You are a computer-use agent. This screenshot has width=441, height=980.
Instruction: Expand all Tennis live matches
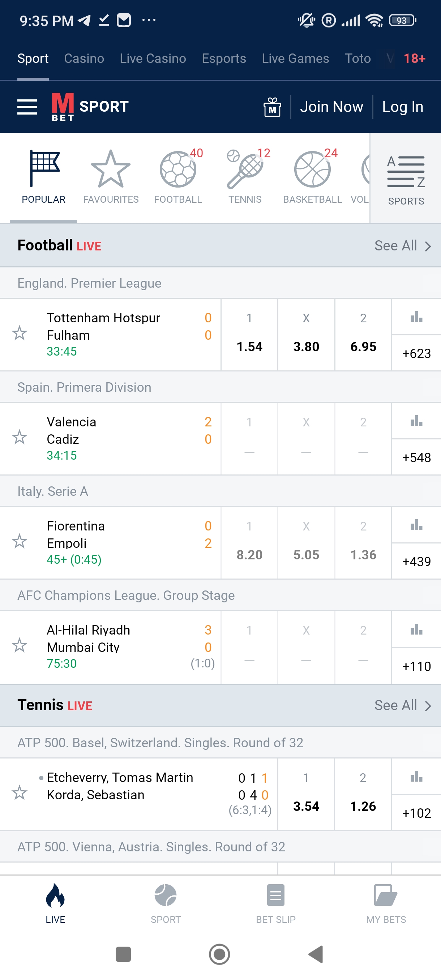tap(402, 705)
